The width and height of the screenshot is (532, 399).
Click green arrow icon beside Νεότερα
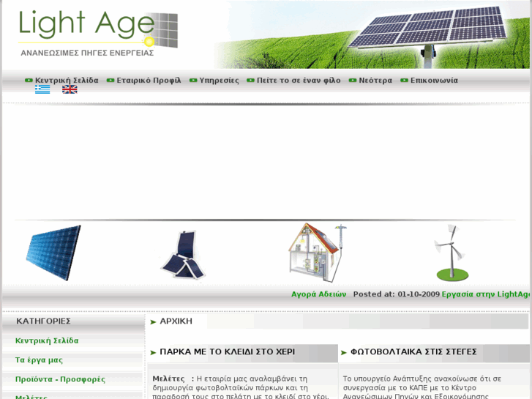click(353, 81)
